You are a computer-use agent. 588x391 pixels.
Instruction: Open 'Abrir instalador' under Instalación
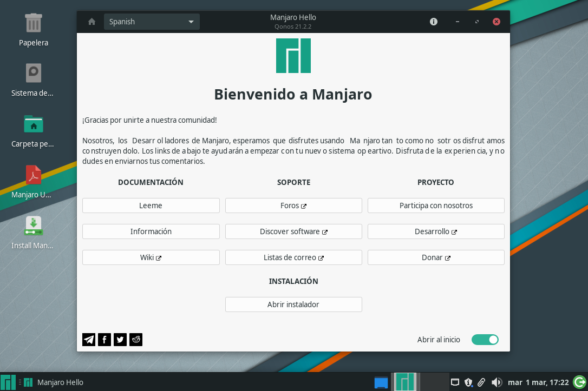(x=293, y=304)
